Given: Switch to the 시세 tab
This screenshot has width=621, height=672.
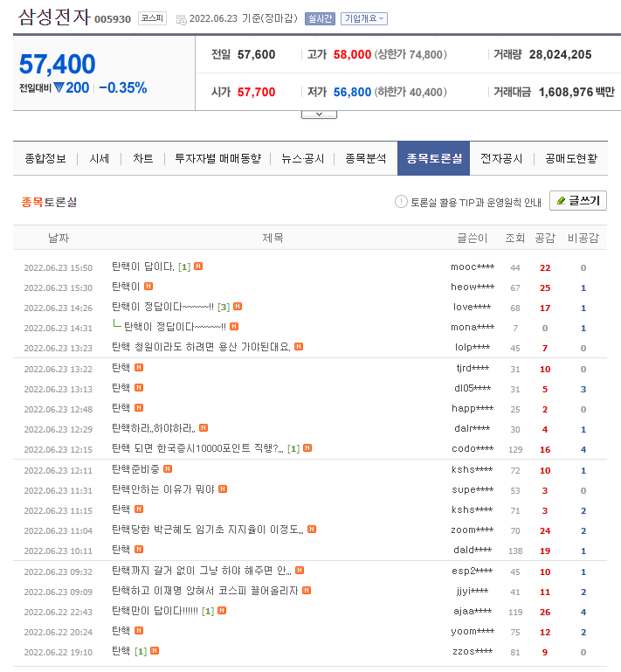Looking at the screenshot, I should coord(100,158).
